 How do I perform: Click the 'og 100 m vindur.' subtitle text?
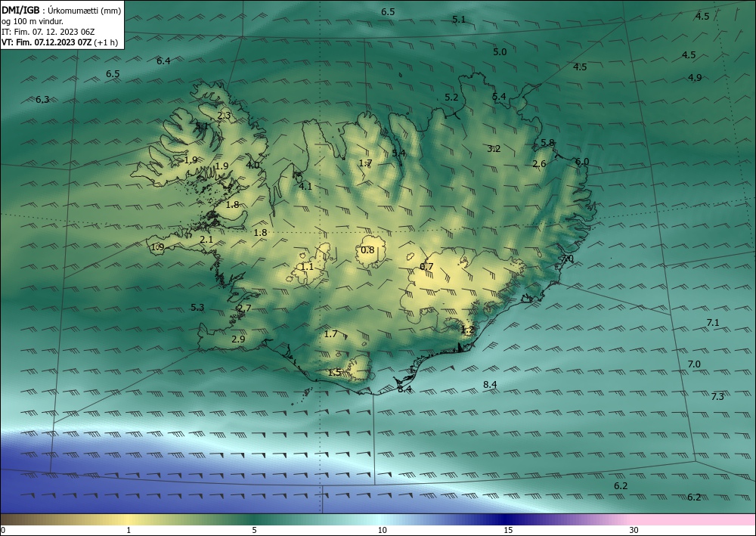(33, 21)
